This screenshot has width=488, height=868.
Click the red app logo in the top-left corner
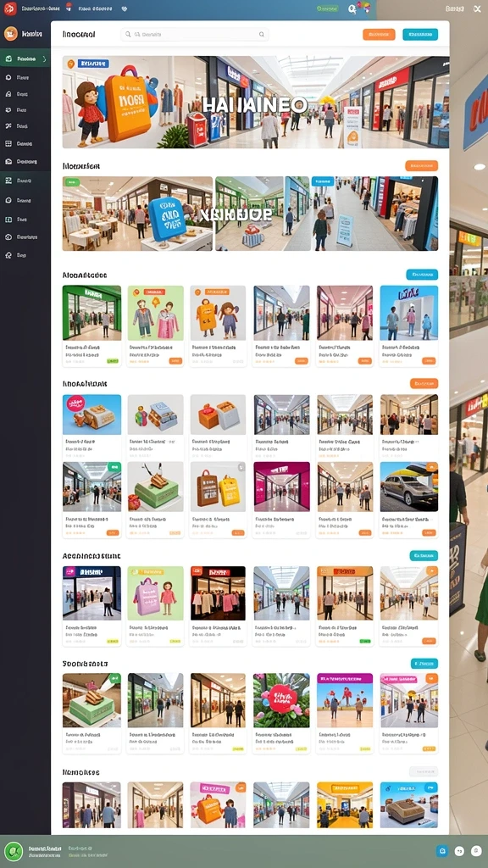click(10, 8)
